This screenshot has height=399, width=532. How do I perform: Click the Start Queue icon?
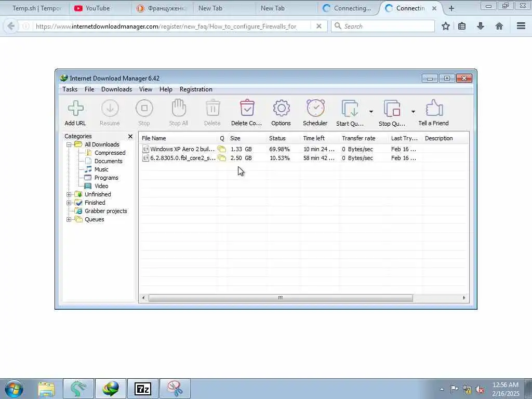pyautogui.click(x=350, y=108)
